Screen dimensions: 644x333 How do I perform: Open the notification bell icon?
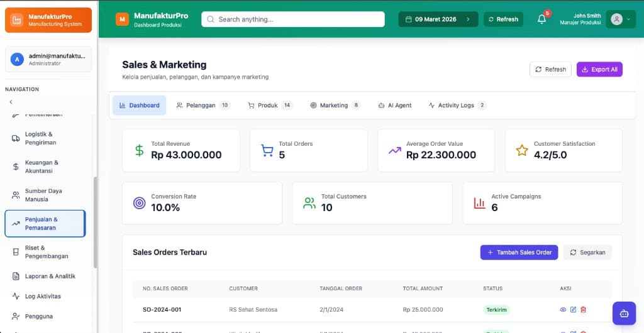(x=541, y=19)
